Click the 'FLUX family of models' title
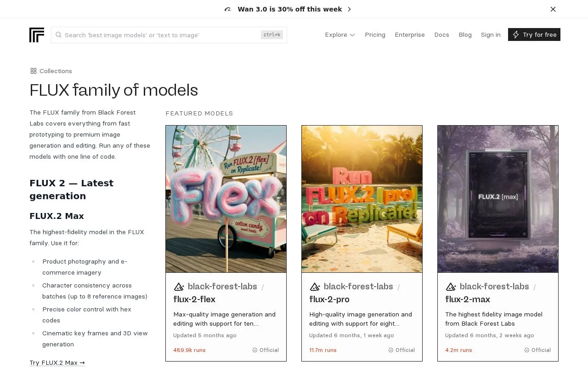The height and width of the screenshot is (368, 588). [x=113, y=90]
